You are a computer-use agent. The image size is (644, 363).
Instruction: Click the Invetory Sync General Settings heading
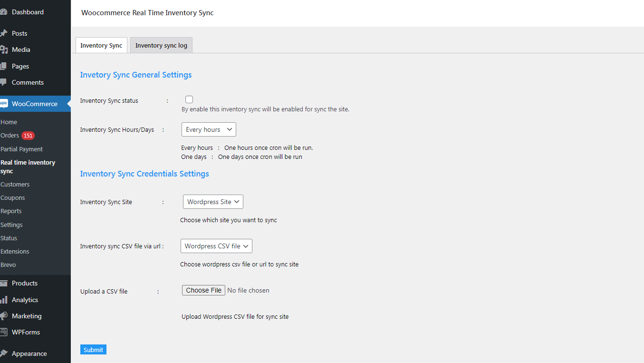pyautogui.click(x=136, y=75)
